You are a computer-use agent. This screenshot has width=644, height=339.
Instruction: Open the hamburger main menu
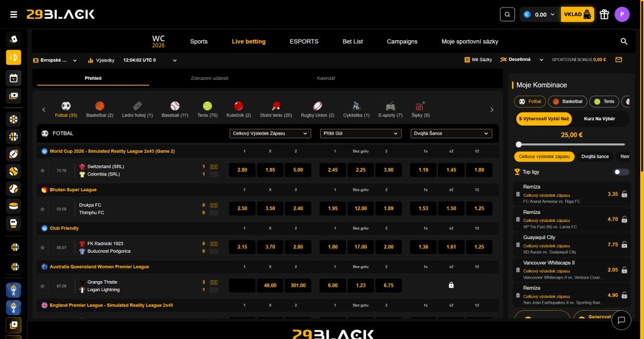14,14
